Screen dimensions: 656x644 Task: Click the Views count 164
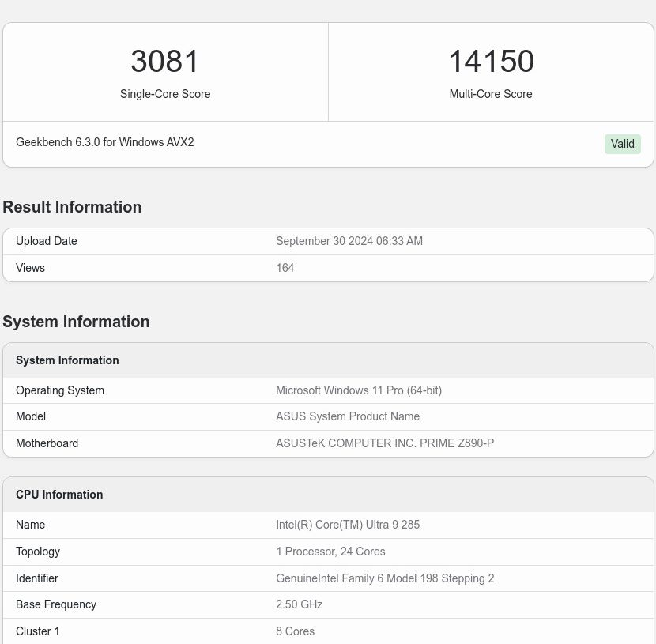point(285,268)
